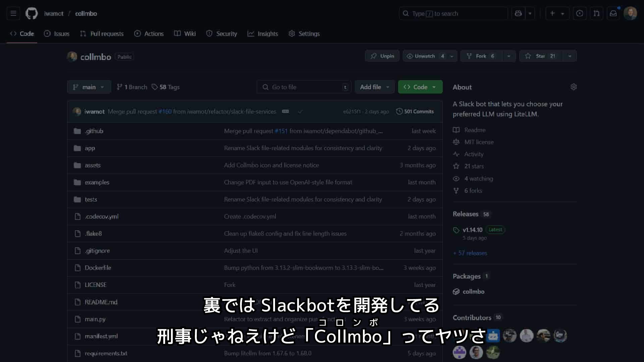The image size is (644, 362).
Task: Open the notifications inbox icon
Action: pos(613,14)
